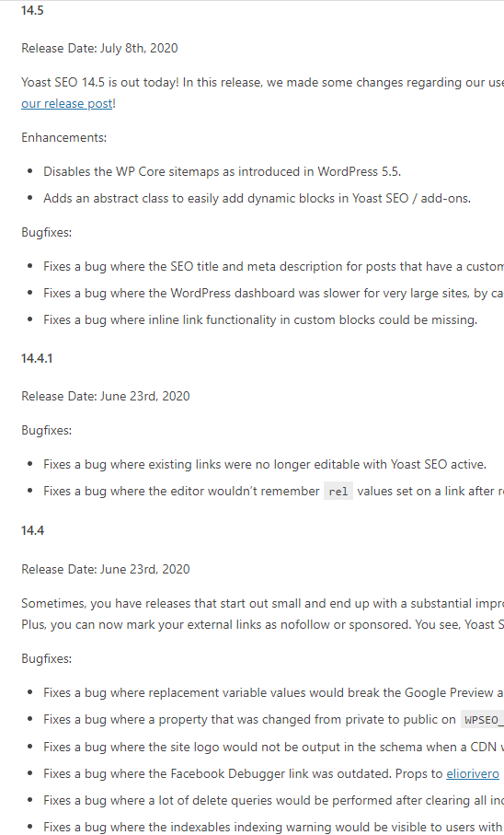Click the "Yoast SEO 14.5 is out today" paragraph
Image resolution: width=504 pixels, height=835 pixels.
262,93
